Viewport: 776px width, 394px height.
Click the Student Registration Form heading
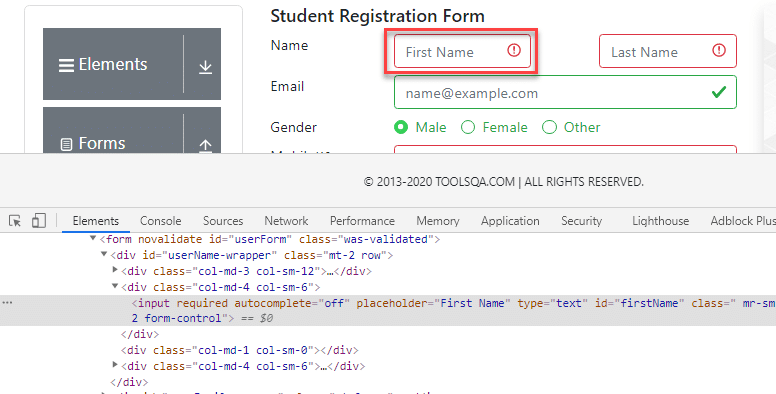click(x=378, y=16)
